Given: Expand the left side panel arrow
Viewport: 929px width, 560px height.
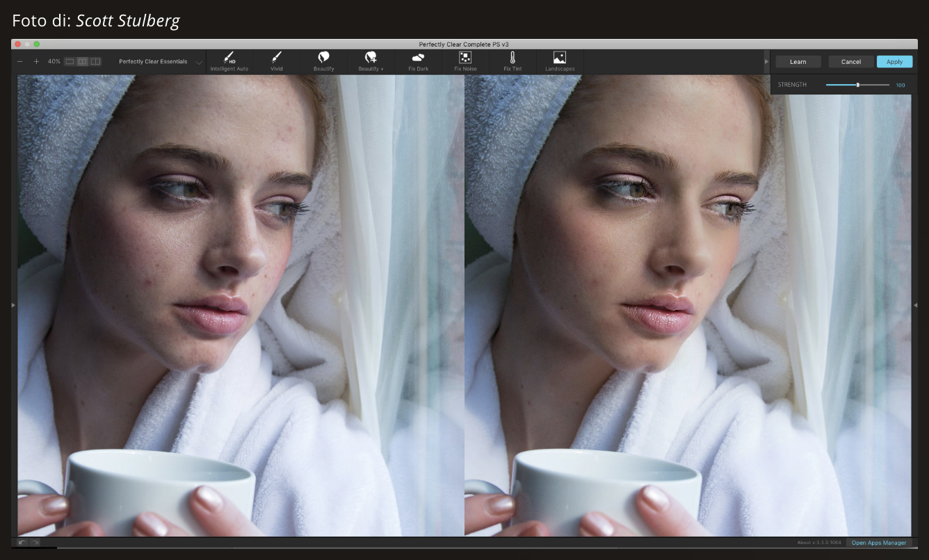Looking at the screenshot, I should click(13, 305).
